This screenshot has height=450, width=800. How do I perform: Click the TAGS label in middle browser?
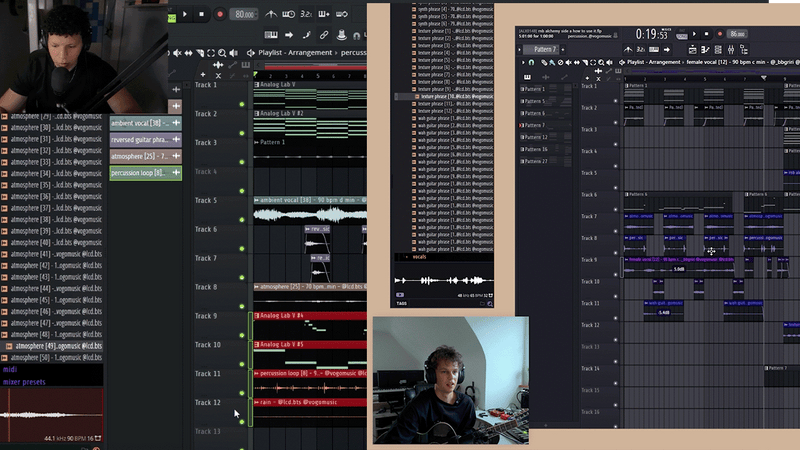pos(402,304)
